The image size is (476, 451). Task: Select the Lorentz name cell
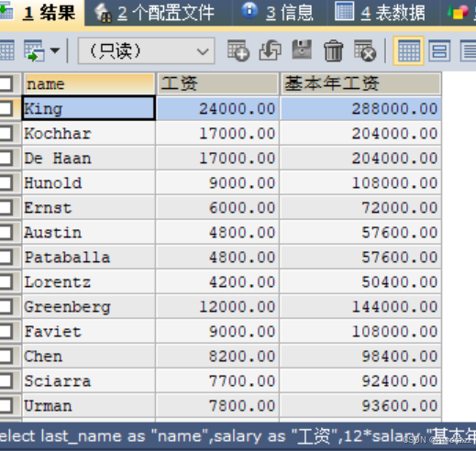(x=89, y=281)
